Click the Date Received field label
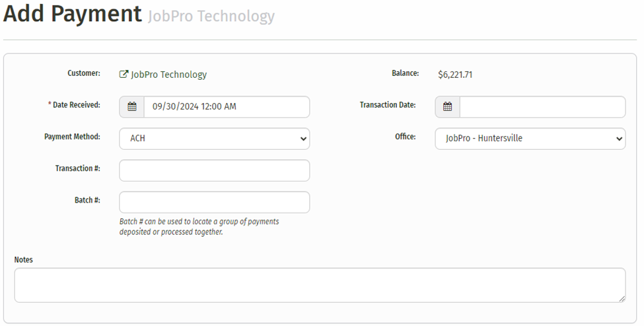Image resolution: width=644 pixels, height=326 pixels. click(x=74, y=105)
